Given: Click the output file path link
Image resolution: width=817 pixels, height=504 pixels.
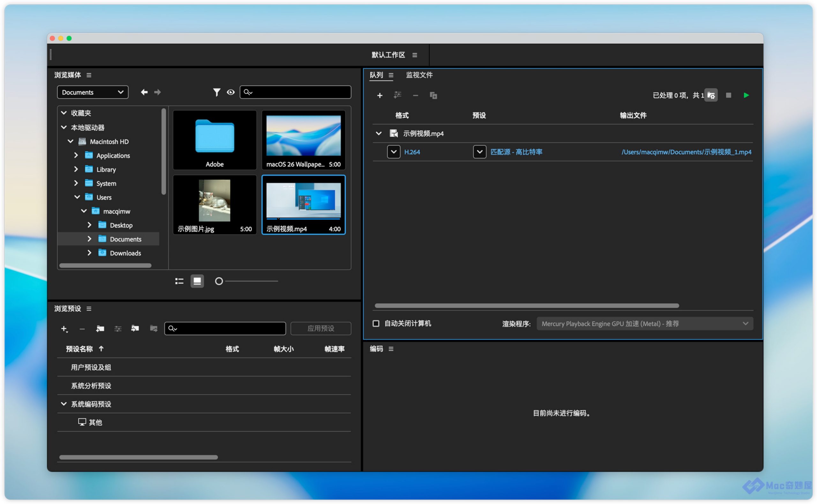Looking at the screenshot, I should tap(686, 152).
